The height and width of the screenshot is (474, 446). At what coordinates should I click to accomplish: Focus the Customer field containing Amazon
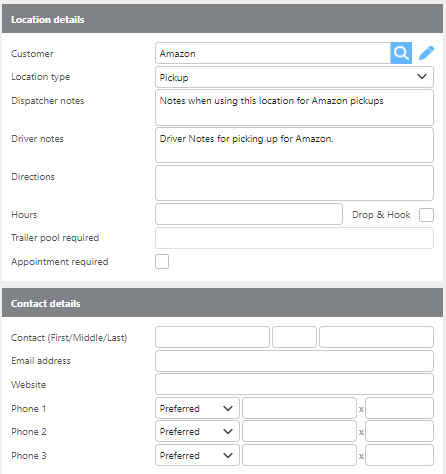(273, 53)
